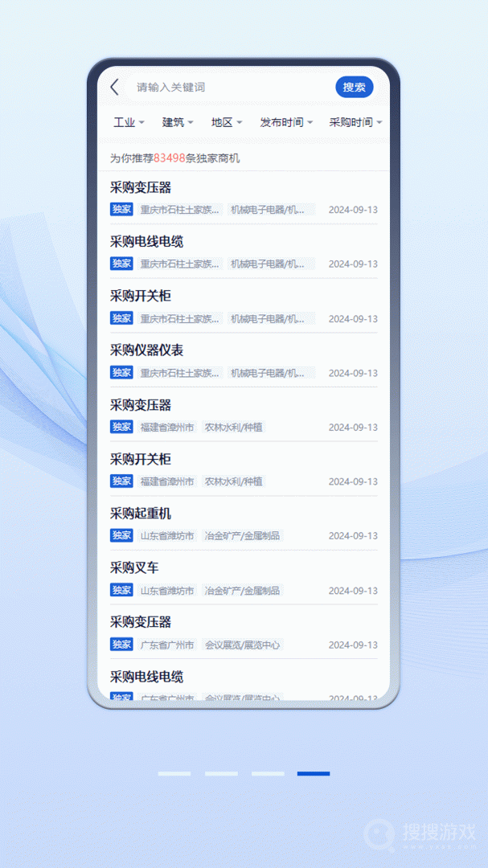Select the second carousel page indicator

coord(221,773)
